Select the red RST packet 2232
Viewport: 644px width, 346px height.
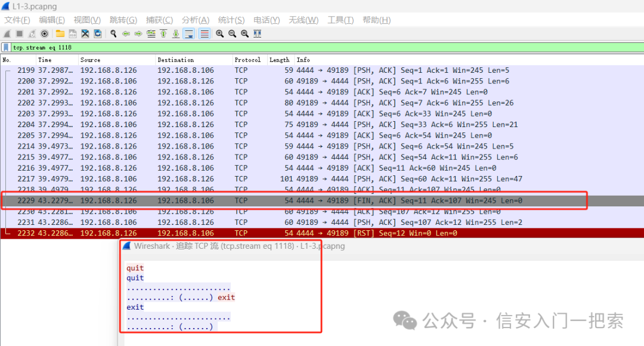[322, 233]
